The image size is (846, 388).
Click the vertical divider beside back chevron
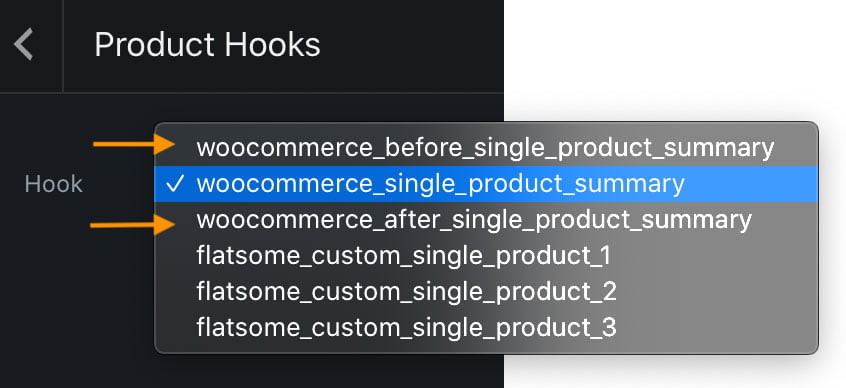[x=63, y=46]
